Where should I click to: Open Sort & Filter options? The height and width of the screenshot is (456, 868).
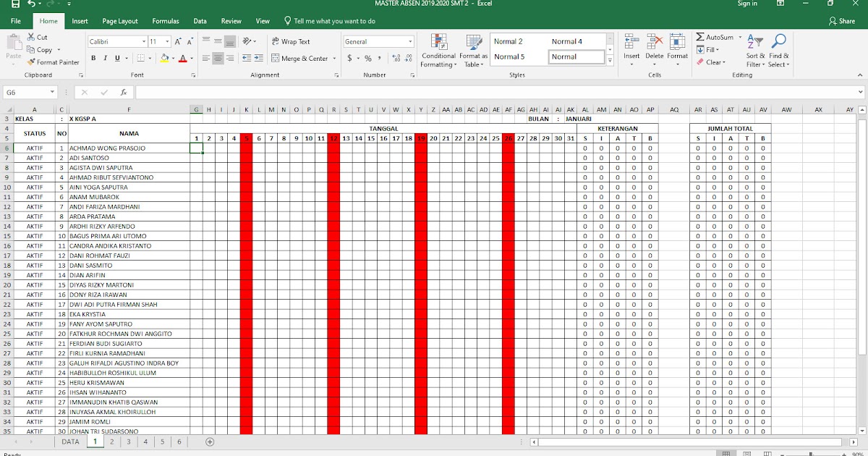coord(754,51)
